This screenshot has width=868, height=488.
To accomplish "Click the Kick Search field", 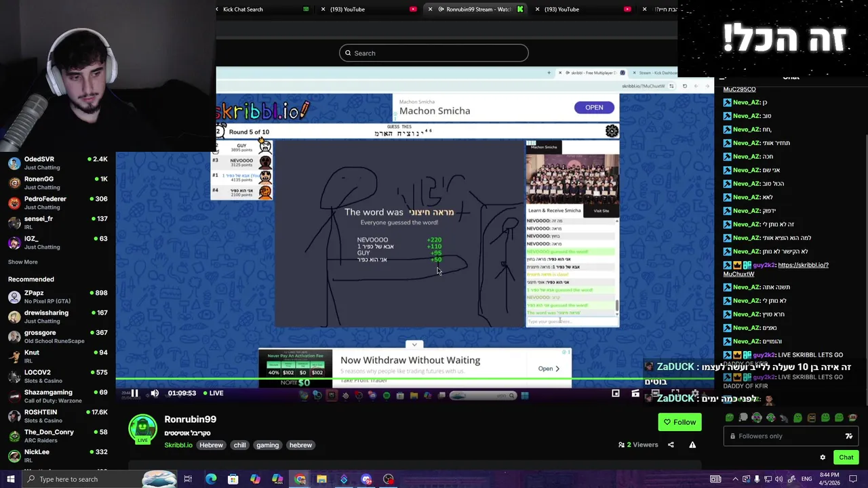I will point(434,53).
